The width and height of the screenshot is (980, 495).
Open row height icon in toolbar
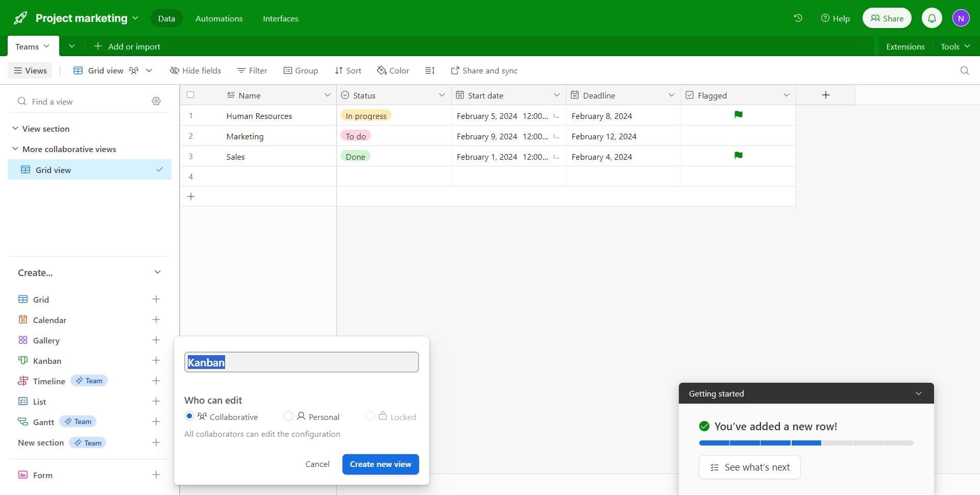coord(430,70)
